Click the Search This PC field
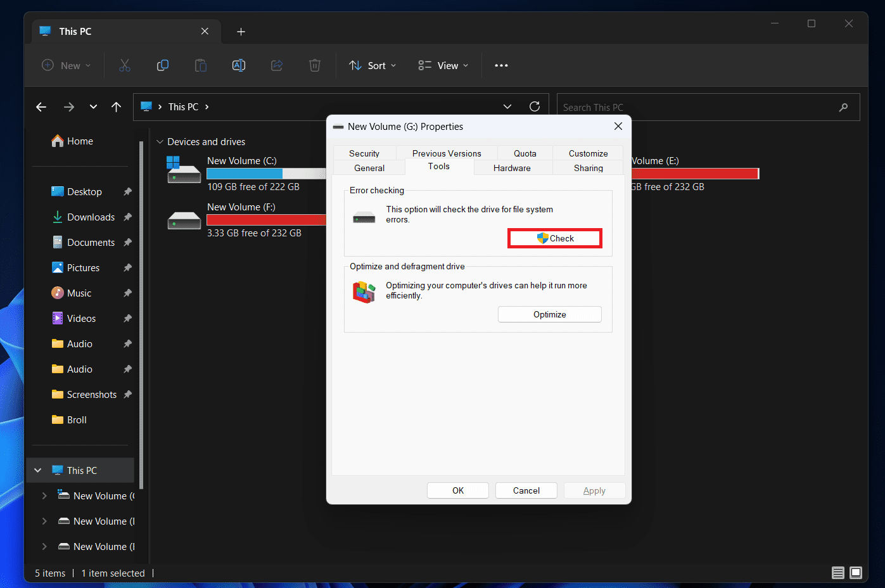 pos(697,107)
